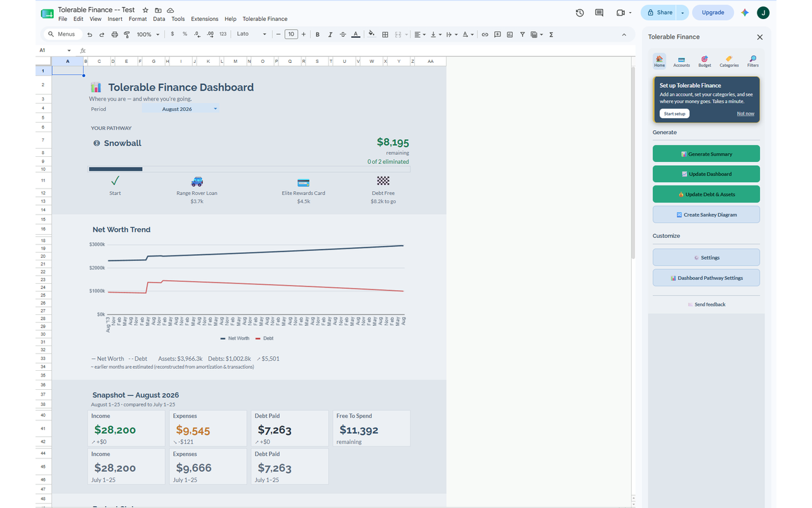Click Update Dashboard button

click(x=706, y=174)
